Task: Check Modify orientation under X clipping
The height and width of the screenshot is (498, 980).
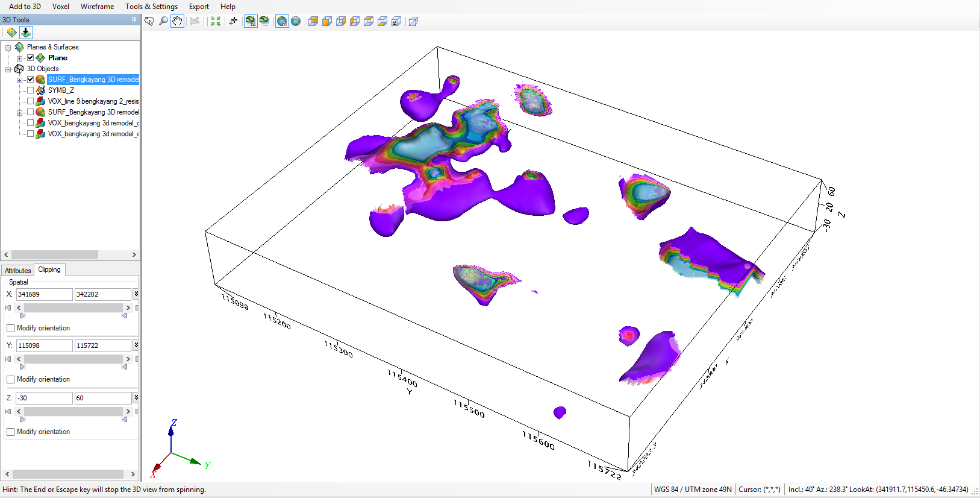Action: pos(11,328)
